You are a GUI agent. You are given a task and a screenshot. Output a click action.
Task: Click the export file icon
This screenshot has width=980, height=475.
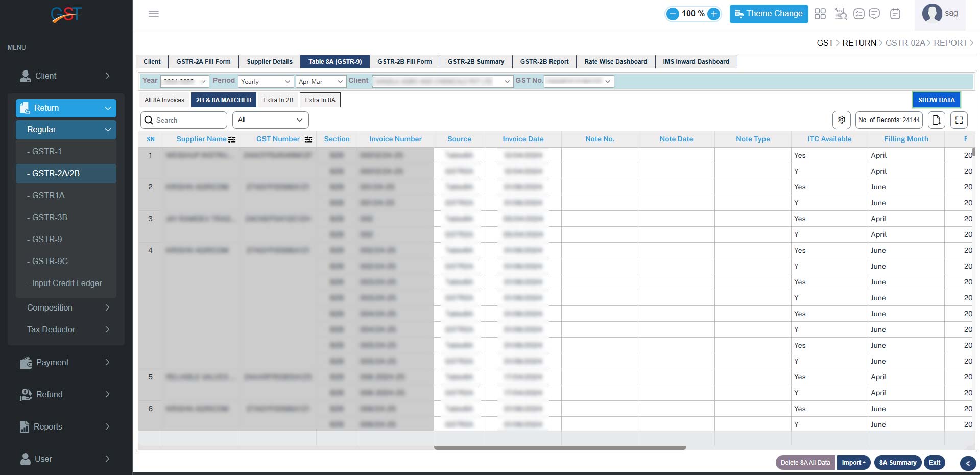(x=936, y=120)
